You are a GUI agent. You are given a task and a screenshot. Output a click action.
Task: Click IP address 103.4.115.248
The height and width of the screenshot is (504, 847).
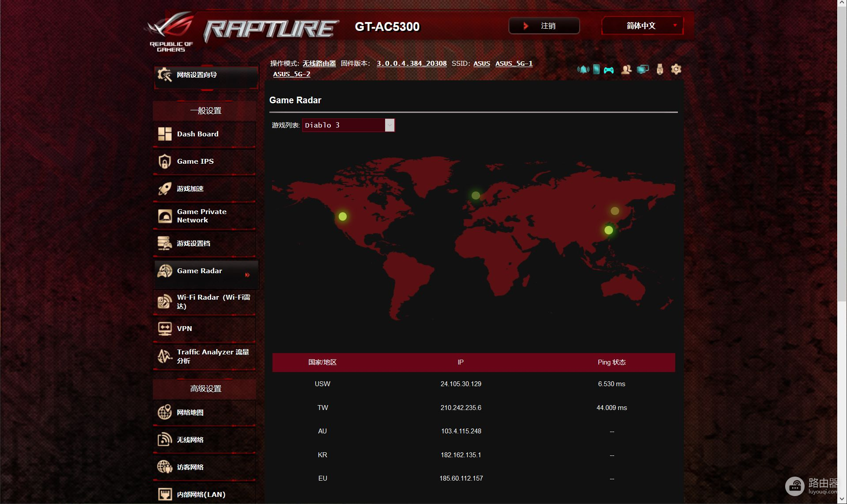pyautogui.click(x=461, y=431)
